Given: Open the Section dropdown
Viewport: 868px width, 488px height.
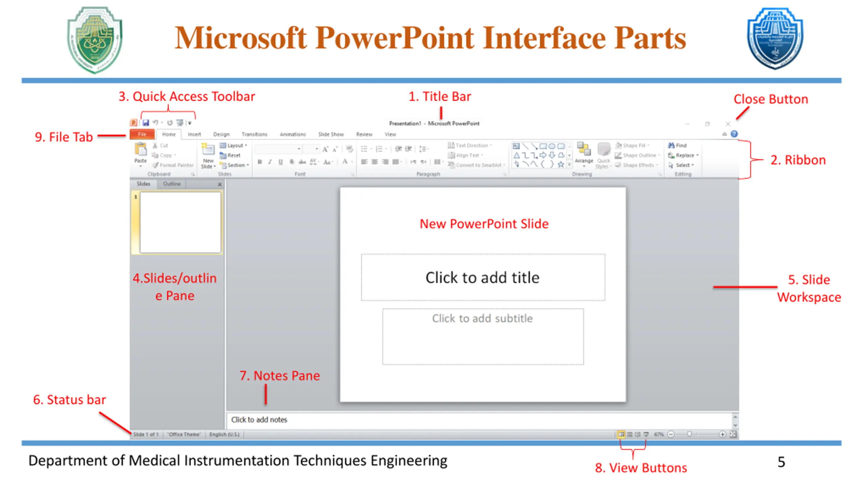Looking at the screenshot, I should point(234,165).
